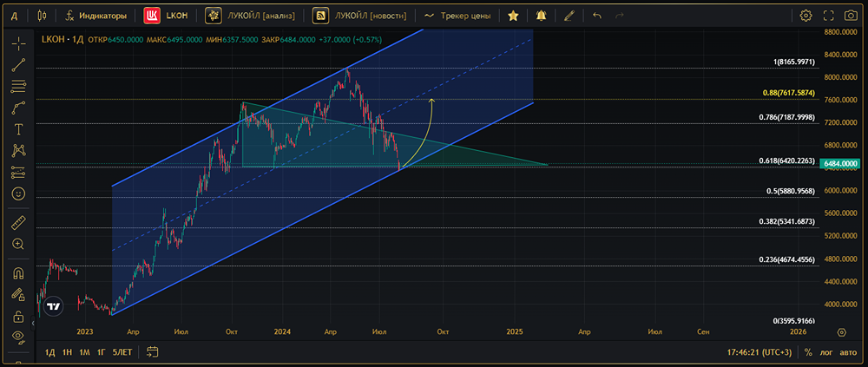Select the 1М date range button
The image size is (868, 367).
coord(84,352)
